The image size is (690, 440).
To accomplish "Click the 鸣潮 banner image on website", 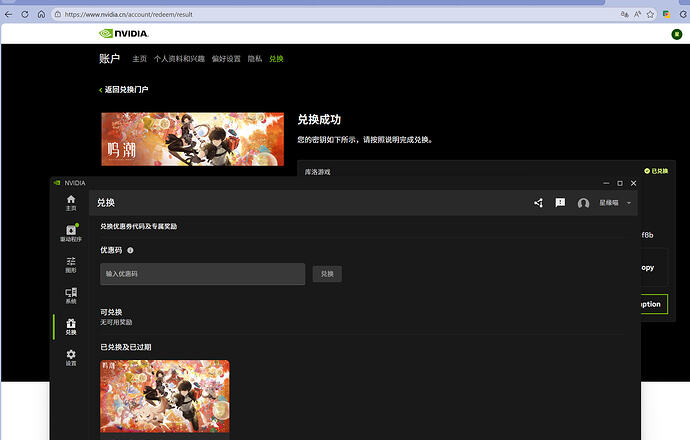I will (192, 139).
